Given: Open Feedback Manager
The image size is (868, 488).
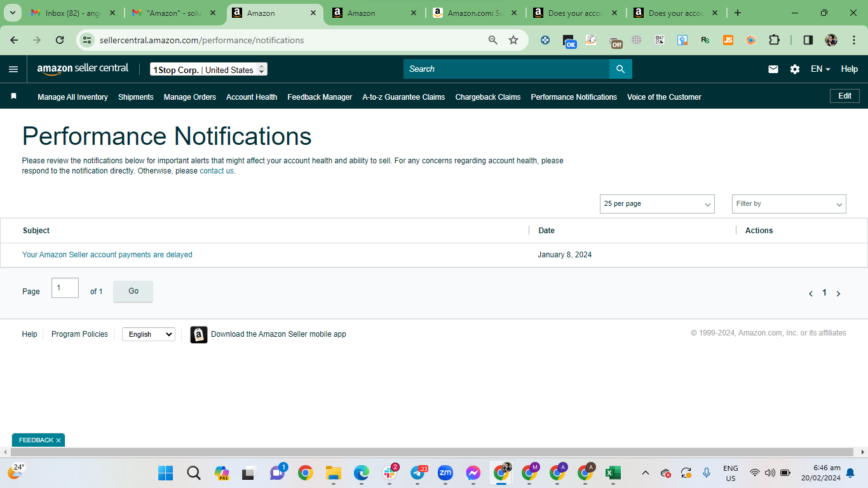Looking at the screenshot, I should [x=320, y=97].
